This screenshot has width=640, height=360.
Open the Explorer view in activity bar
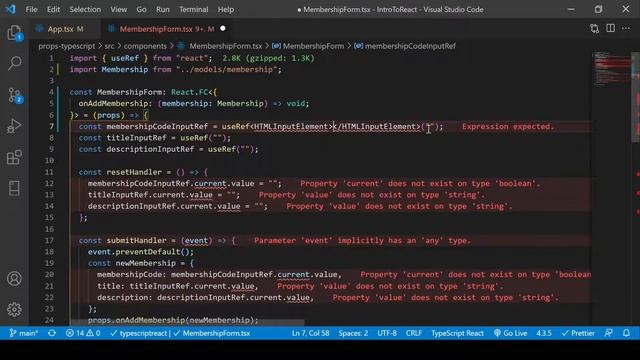[x=15, y=33]
